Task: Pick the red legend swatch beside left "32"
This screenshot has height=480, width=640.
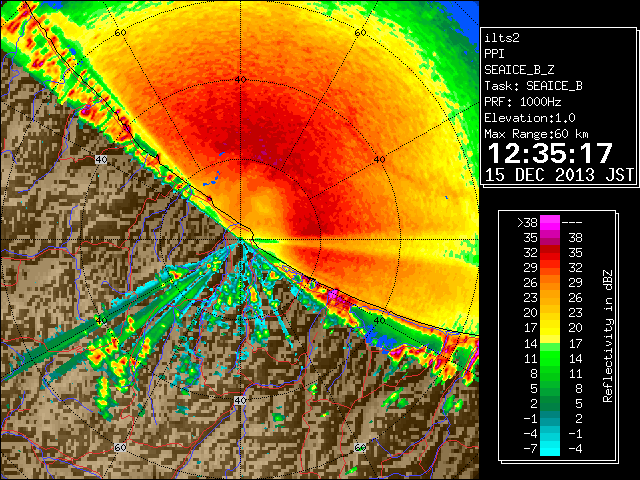Action: pos(550,253)
